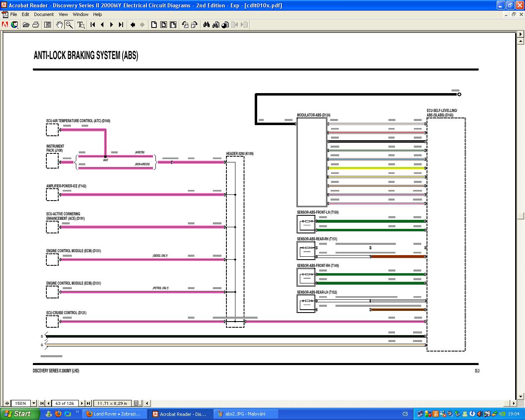The height and width of the screenshot is (420, 525).
Task: Open the Document menu
Action: pyautogui.click(x=44, y=14)
